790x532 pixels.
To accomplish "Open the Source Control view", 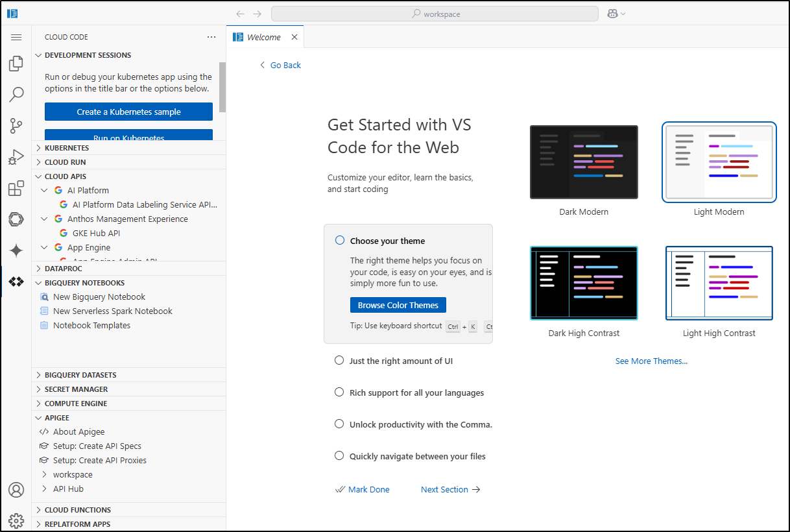I will point(16,126).
